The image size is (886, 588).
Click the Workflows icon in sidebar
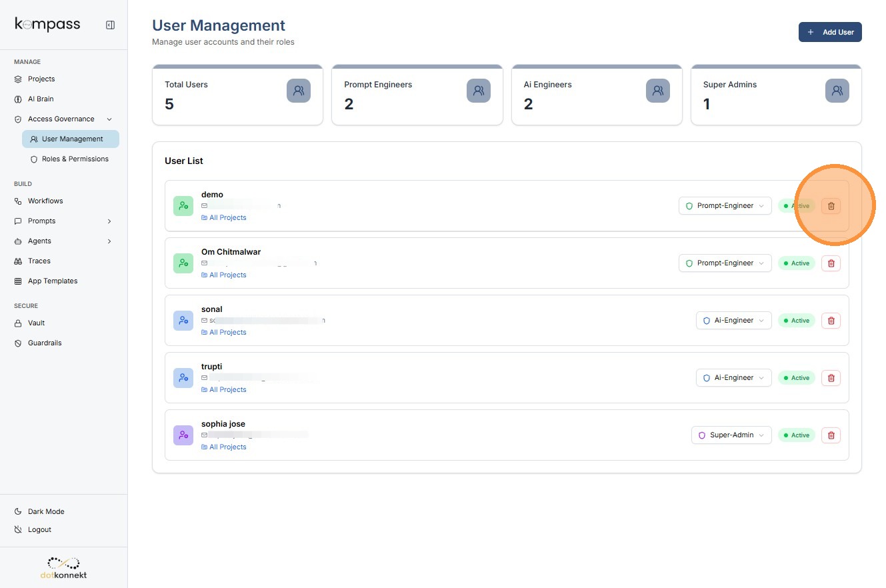18,201
